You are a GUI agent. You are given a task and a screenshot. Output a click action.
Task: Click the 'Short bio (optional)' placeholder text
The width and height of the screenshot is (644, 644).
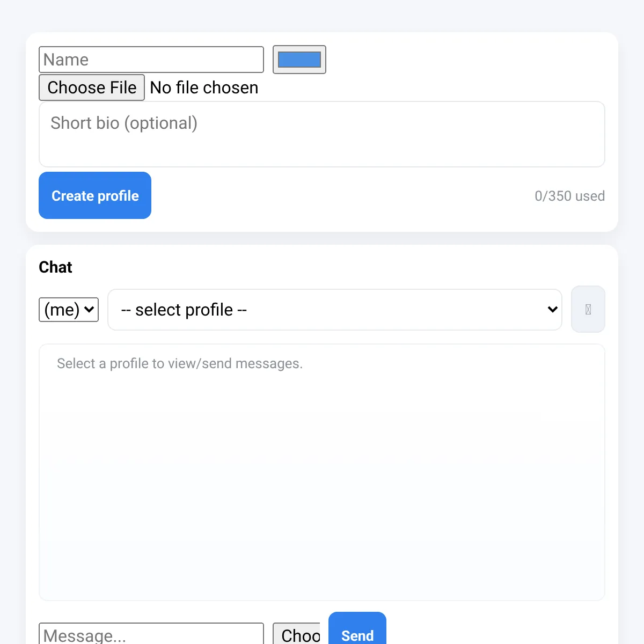124,123
